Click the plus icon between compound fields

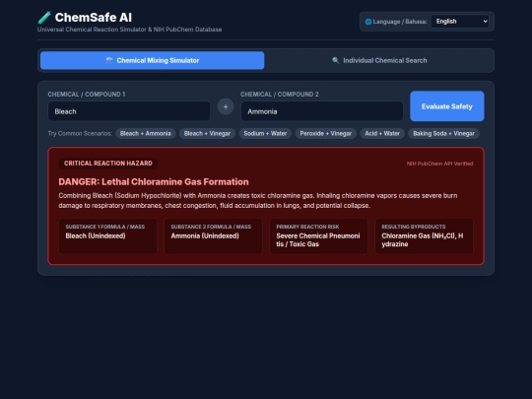(226, 106)
